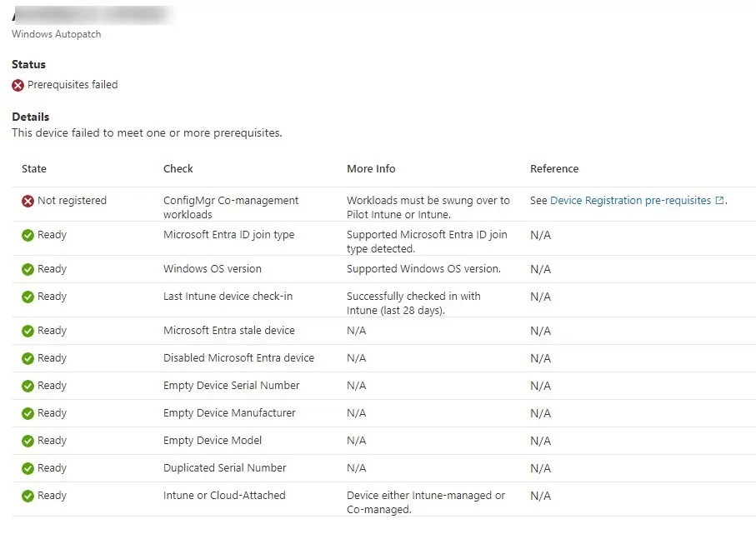Click the Check column header
Image resolution: width=756 pixels, height=534 pixels.
(x=178, y=168)
